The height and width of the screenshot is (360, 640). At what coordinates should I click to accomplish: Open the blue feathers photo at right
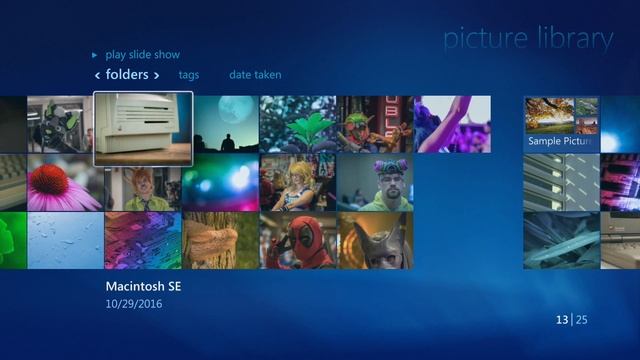[x=562, y=240]
